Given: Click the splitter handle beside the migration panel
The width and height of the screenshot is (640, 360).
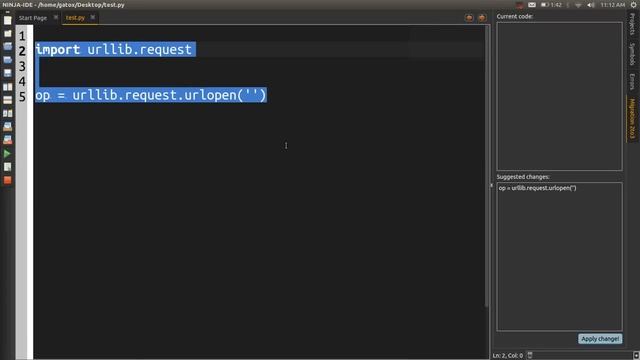Looking at the screenshot, I should click(491, 185).
